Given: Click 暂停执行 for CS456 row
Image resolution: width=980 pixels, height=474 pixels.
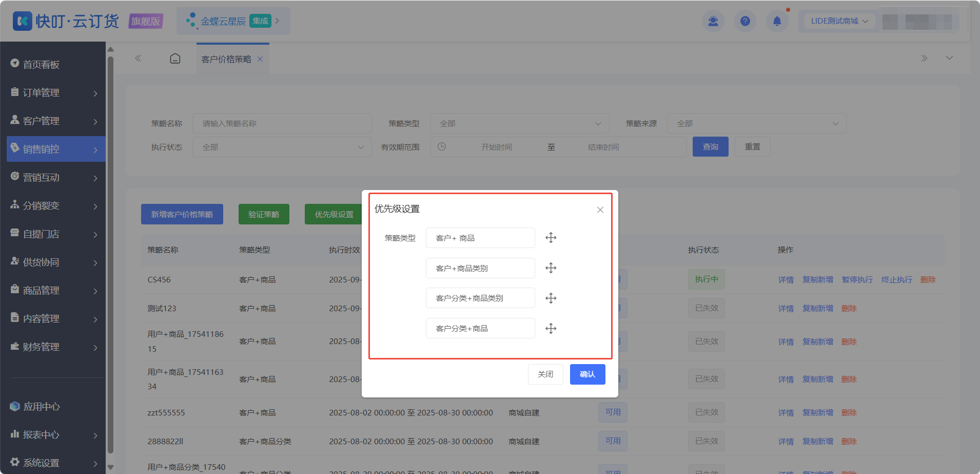Looking at the screenshot, I should coord(857,280).
